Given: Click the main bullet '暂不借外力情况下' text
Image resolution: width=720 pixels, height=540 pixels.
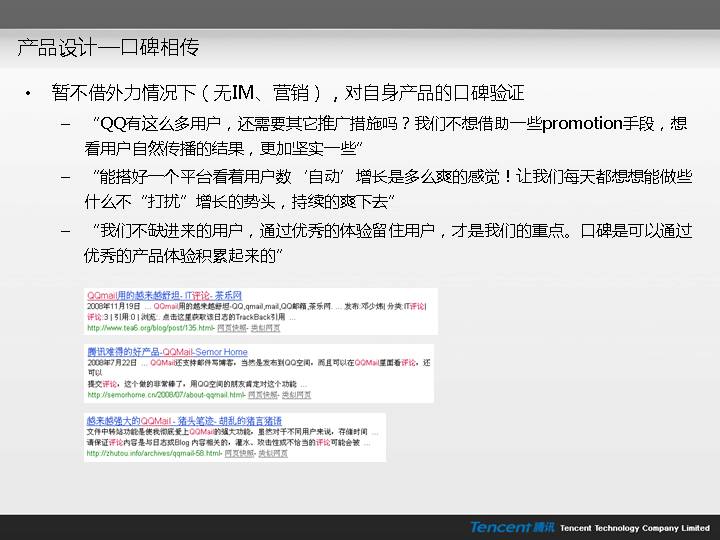Looking at the screenshot, I should pyautogui.click(x=288, y=94).
